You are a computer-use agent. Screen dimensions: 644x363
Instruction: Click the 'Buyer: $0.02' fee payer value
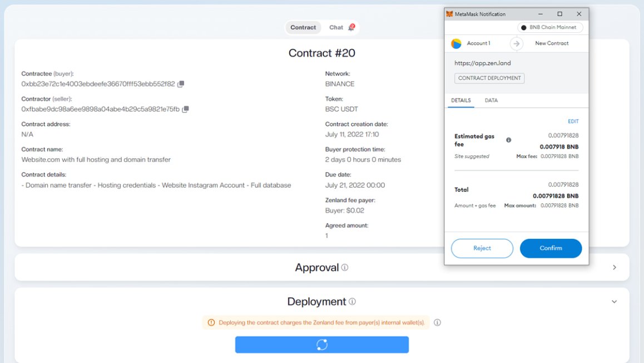click(345, 210)
